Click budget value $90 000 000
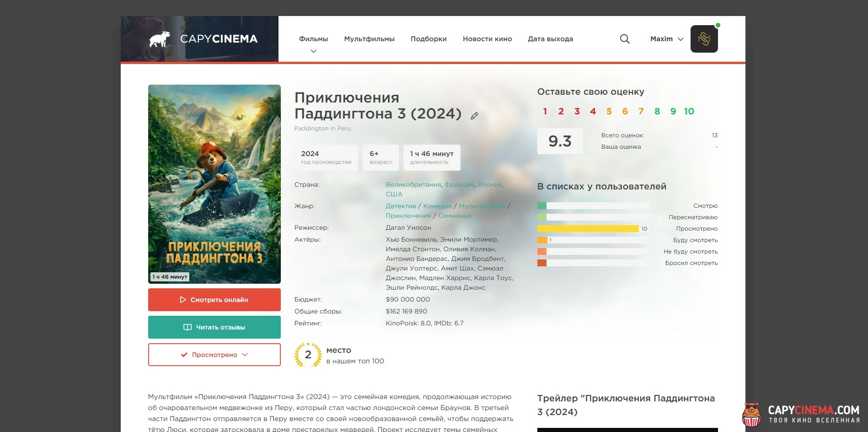This screenshot has width=868, height=432. point(407,299)
